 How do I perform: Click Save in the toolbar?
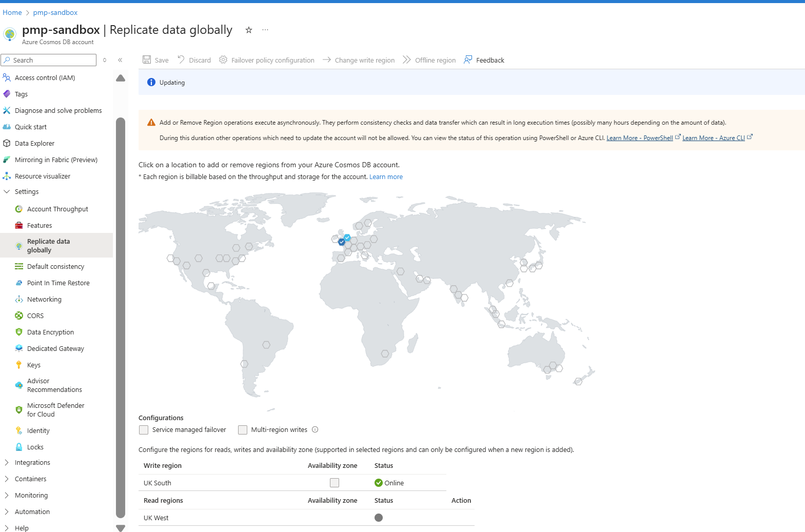click(155, 60)
